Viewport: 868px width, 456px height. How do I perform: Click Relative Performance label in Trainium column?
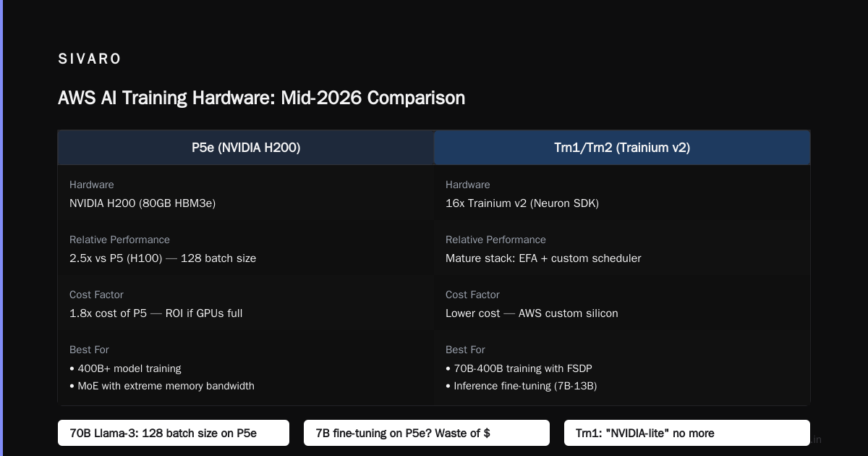coord(495,240)
